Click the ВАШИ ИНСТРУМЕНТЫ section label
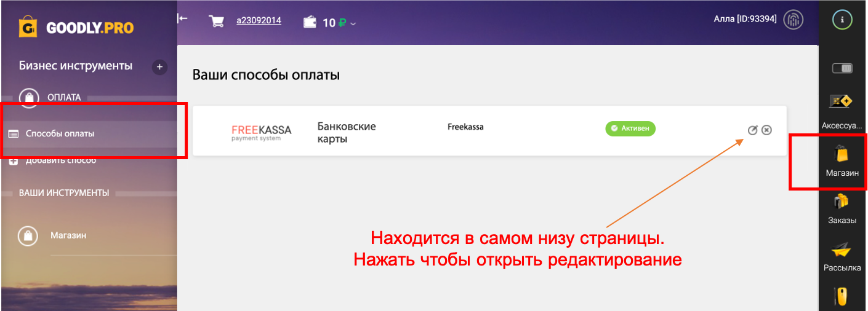868x311 pixels. [x=63, y=193]
